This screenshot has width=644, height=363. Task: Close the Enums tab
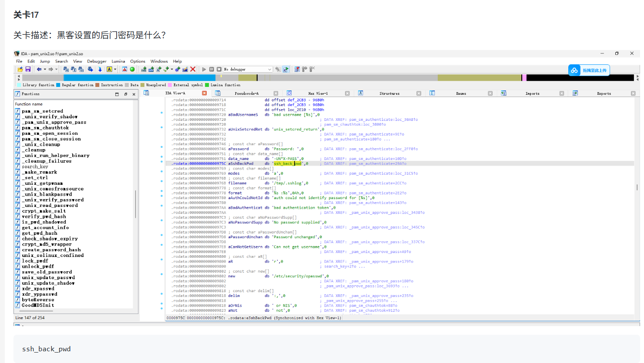tap(490, 93)
